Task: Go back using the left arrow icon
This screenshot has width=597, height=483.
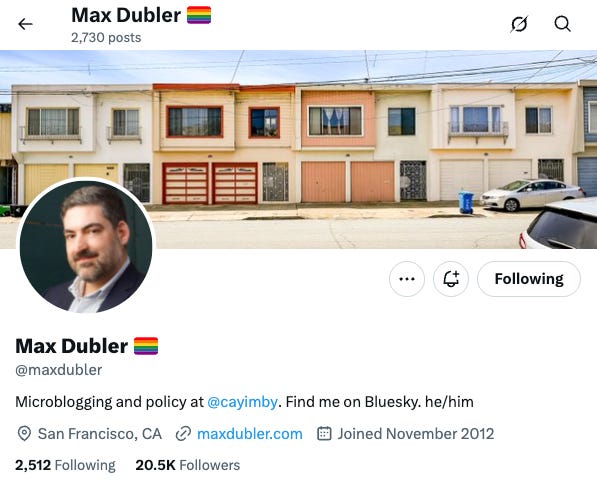Action: [x=25, y=24]
